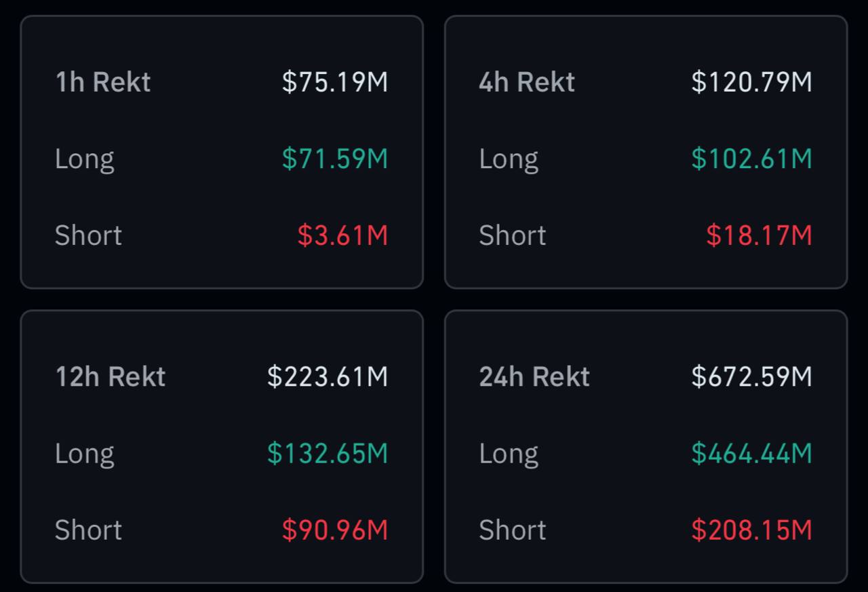
Task: Select the 24h Rekt total $672.59M
Action: [x=751, y=376]
